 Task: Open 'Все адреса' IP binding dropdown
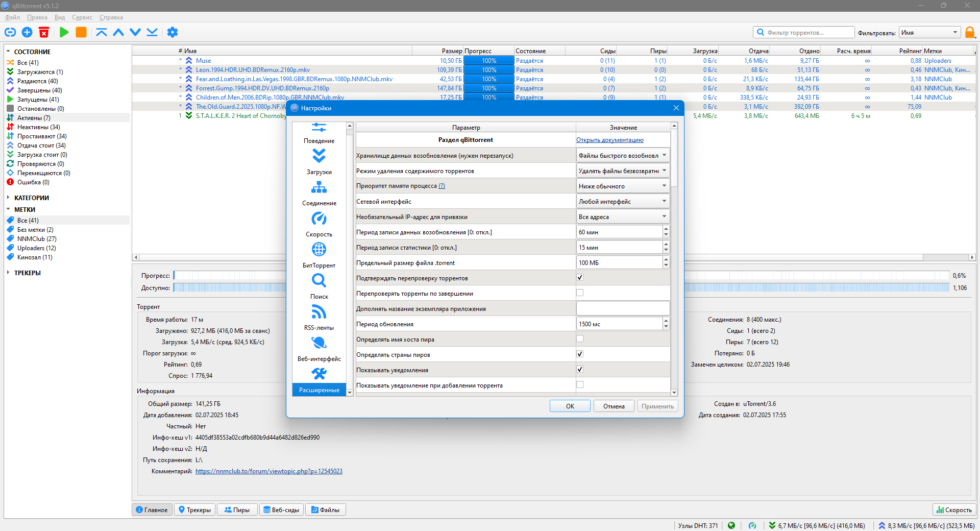[x=623, y=217]
